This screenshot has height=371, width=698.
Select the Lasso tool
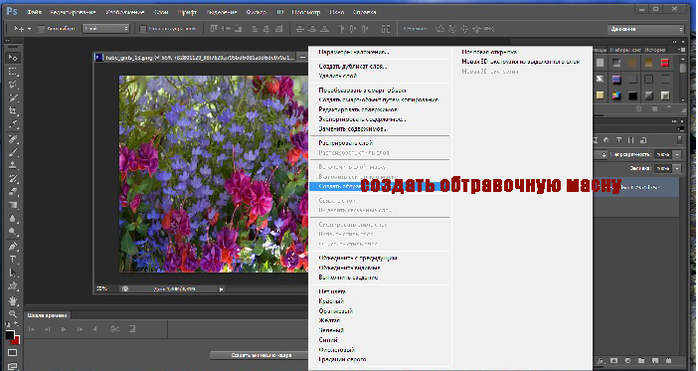12,85
